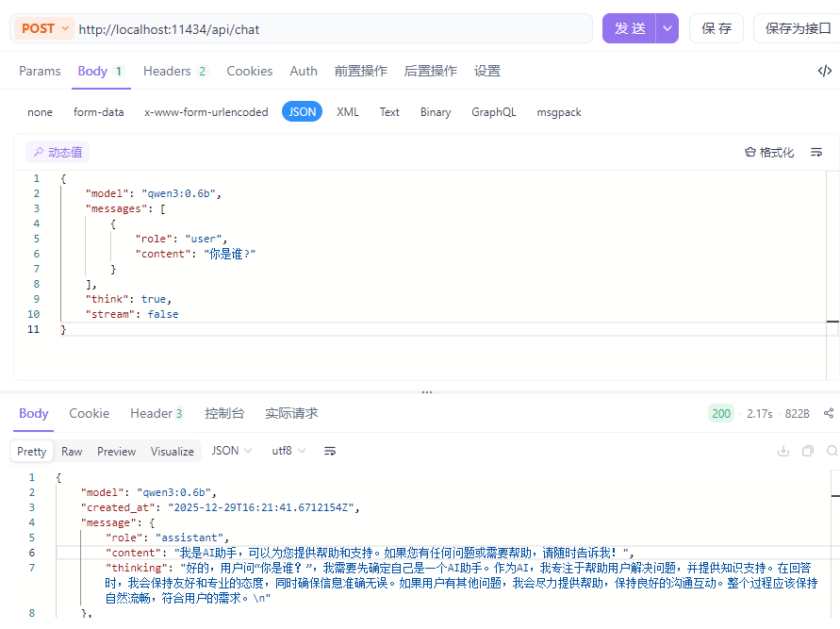Switch to the Headers request tab
840x629 pixels.
tap(174, 71)
